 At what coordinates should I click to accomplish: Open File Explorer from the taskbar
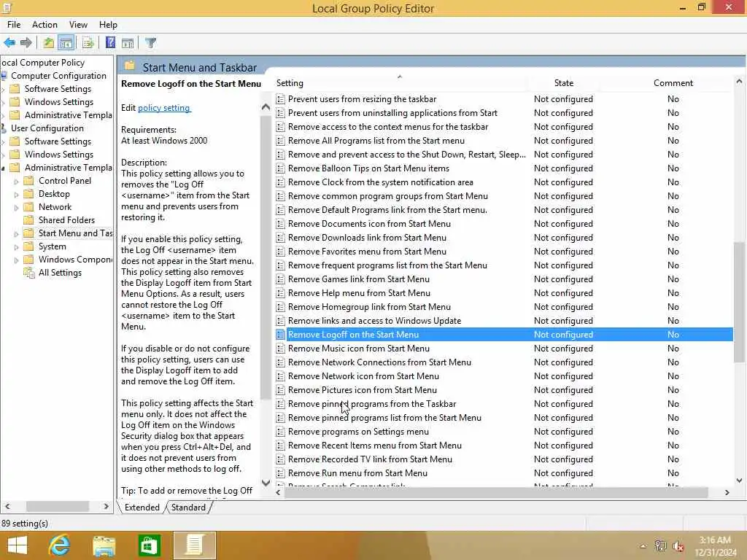pyautogui.click(x=104, y=545)
